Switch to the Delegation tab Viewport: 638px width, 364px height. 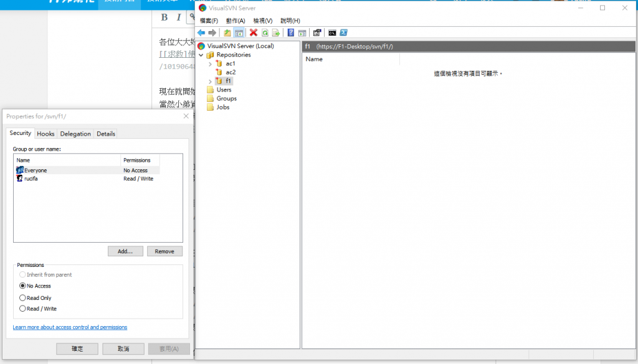click(x=75, y=134)
